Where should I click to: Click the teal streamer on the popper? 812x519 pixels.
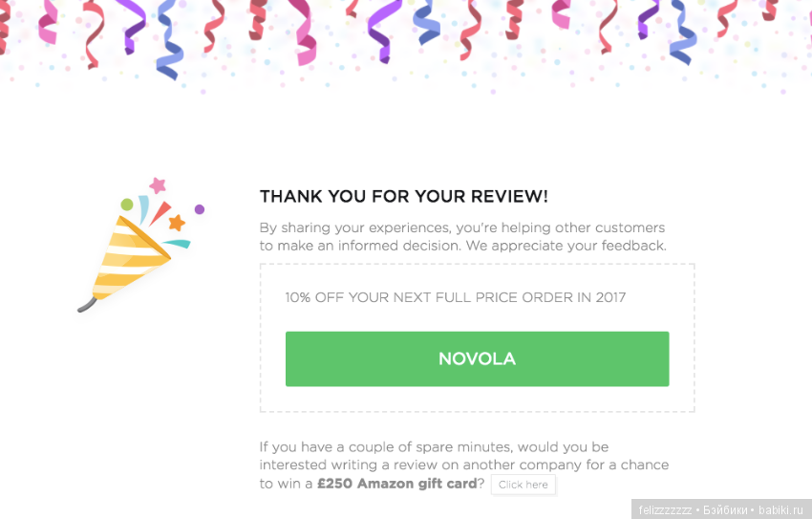[x=178, y=244]
